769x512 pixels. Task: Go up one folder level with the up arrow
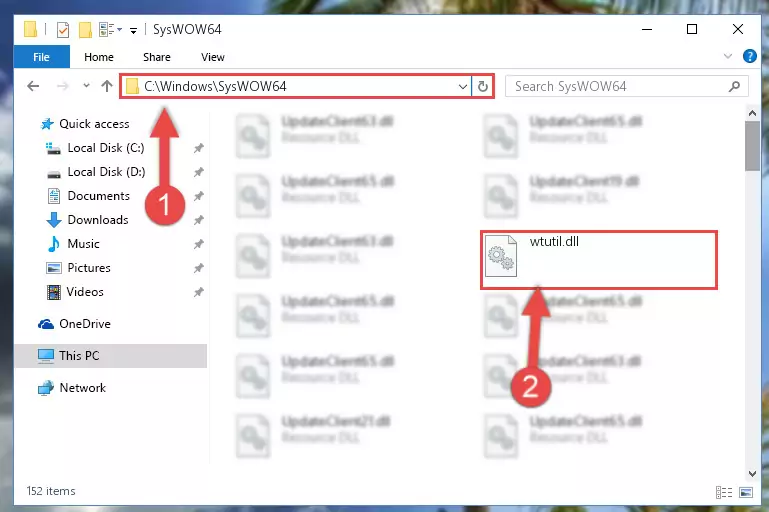click(107, 86)
